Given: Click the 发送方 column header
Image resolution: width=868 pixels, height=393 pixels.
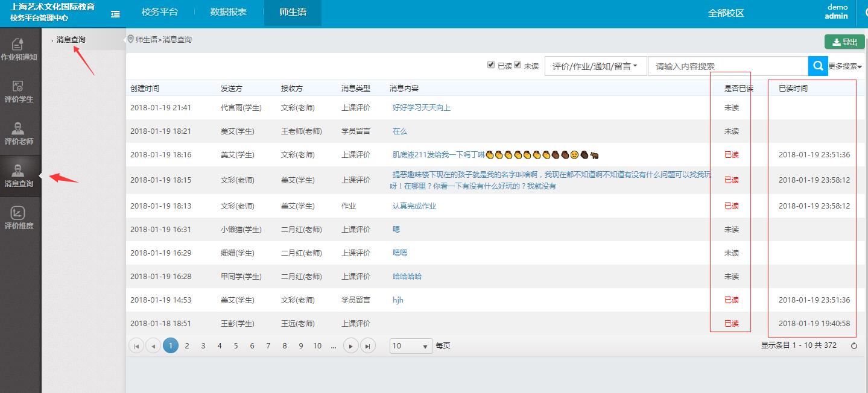Looking at the screenshot, I should (x=232, y=89).
